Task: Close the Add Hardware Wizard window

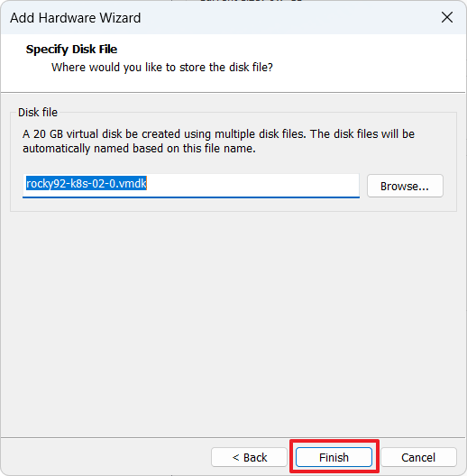Action: pyautogui.click(x=447, y=17)
